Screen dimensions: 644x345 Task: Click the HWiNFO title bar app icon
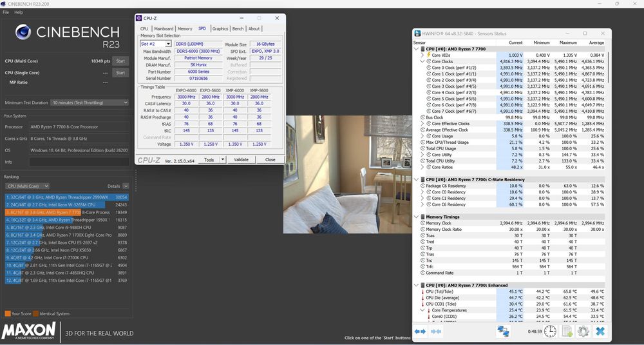[x=417, y=34]
